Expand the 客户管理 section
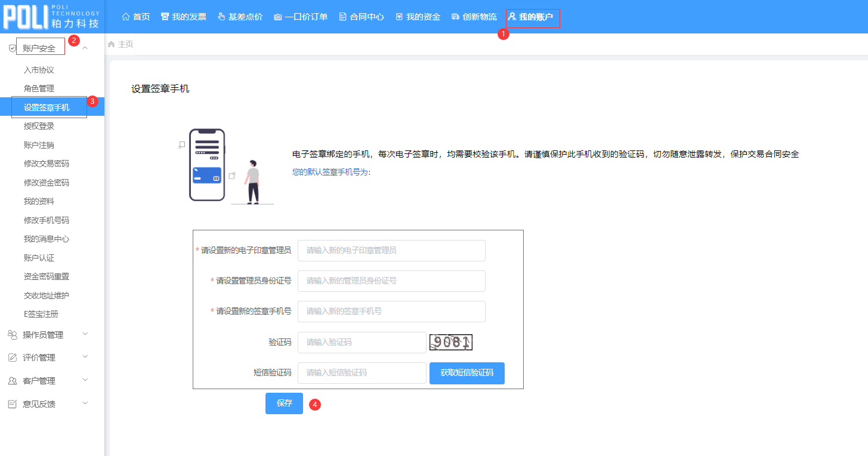The image size is (868, 456). tap(85, 380)
